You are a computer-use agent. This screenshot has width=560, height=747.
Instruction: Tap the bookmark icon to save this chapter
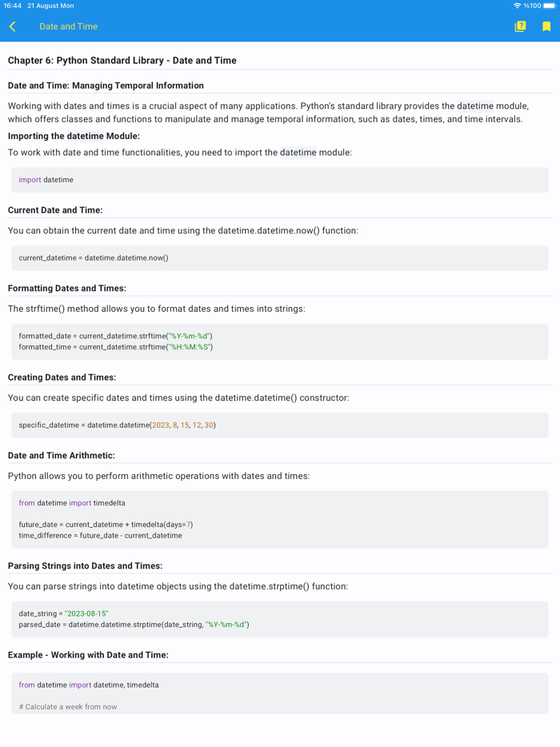(x=546, y=26)
